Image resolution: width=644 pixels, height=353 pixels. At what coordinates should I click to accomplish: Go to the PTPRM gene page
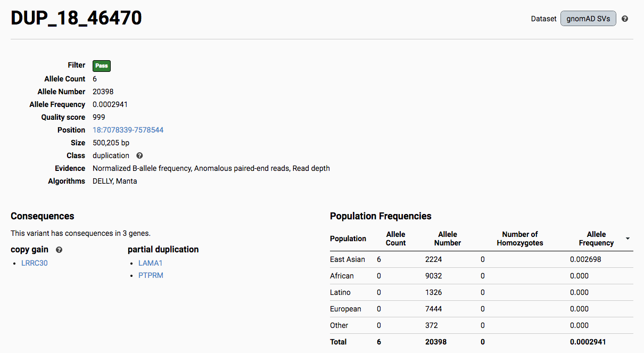pyautogui.click(x=151, y=275)
